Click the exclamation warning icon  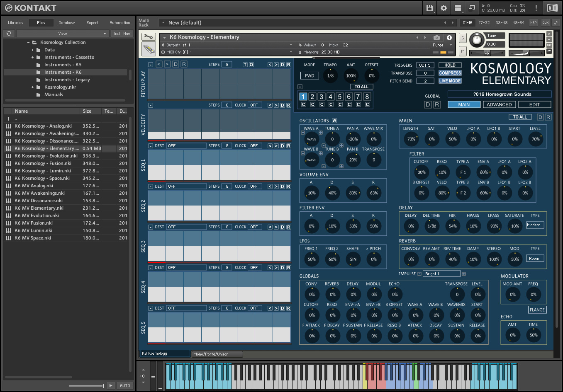pos(536,8)
